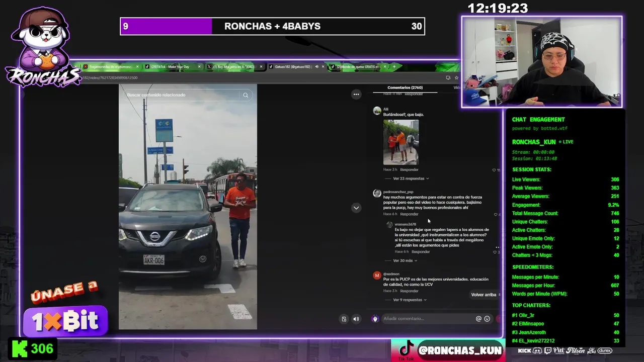Click the install app icon in address bar
Screen dimensions: 644x362
tap(448, 77)
